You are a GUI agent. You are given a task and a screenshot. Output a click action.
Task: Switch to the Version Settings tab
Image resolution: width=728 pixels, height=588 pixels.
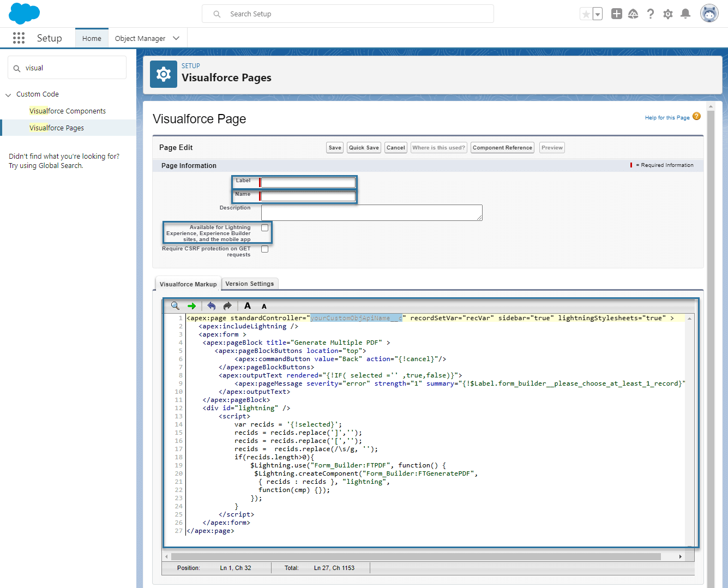coord(250,284)
